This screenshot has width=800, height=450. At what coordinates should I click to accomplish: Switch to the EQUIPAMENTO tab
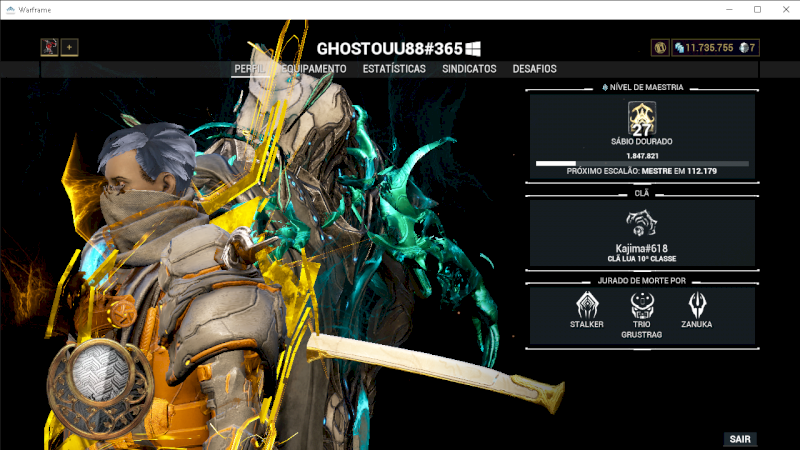314,69
